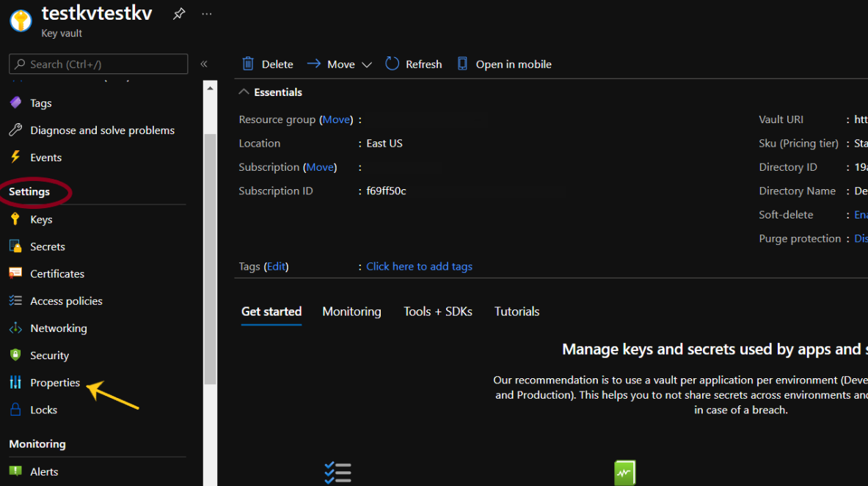Open Certificates from the sidebar

[x=57, y=274]
